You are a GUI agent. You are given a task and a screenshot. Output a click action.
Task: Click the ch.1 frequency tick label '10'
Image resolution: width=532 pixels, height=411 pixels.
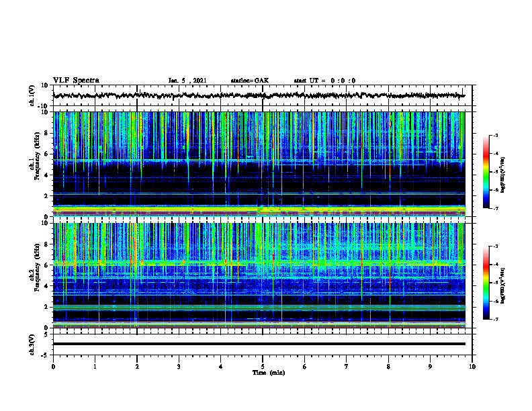45,112
